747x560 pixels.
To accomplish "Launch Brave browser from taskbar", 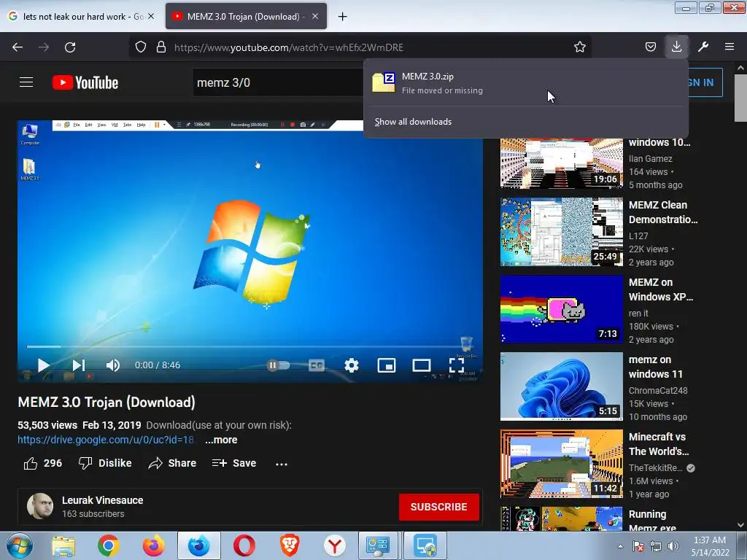I will pos(289,546).
